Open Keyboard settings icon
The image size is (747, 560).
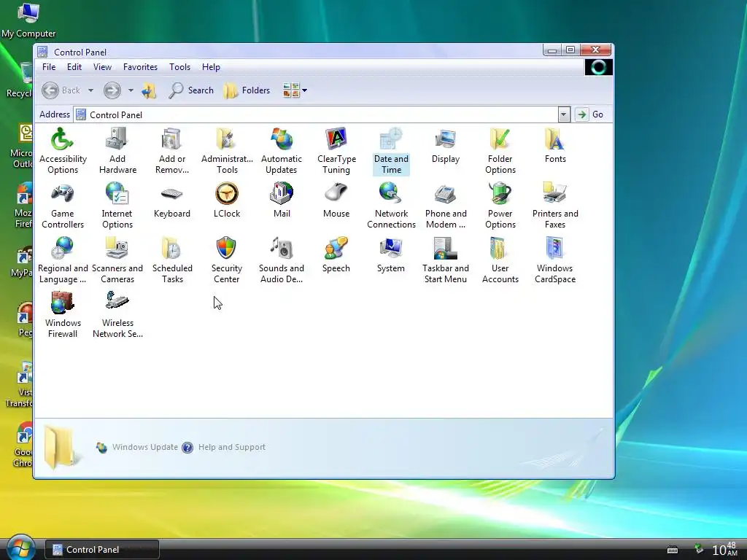click(x=172, y=200)
